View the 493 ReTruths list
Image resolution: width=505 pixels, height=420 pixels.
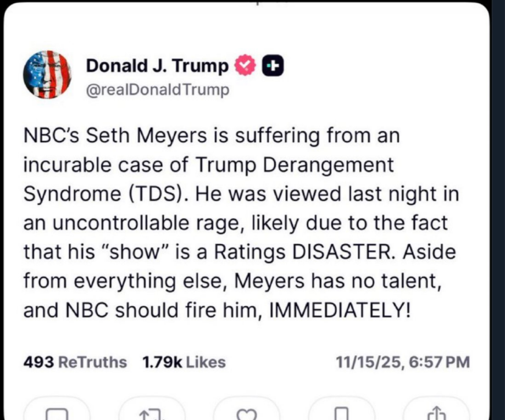[75, 362]
